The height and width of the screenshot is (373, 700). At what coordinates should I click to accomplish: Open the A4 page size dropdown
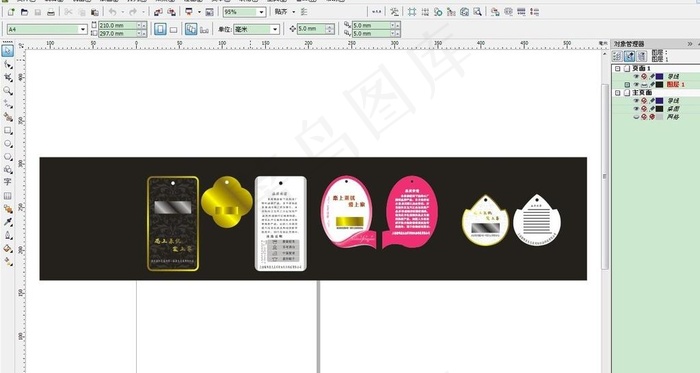click(83, 29)
